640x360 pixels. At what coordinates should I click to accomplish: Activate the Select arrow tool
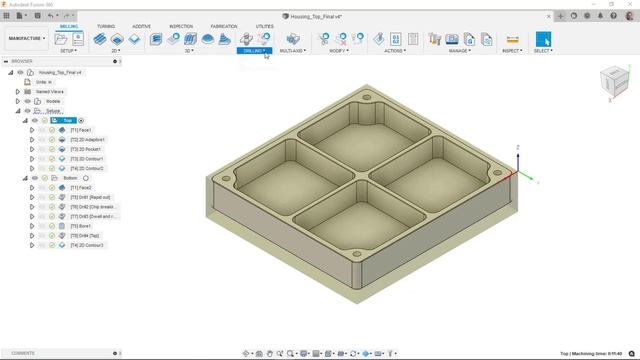click(543, 39)
